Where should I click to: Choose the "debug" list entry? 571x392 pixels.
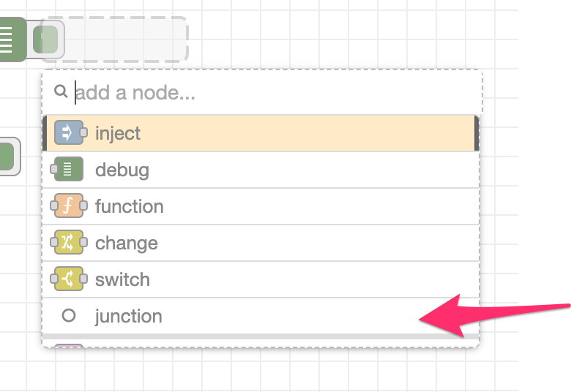tap(261, 170)
